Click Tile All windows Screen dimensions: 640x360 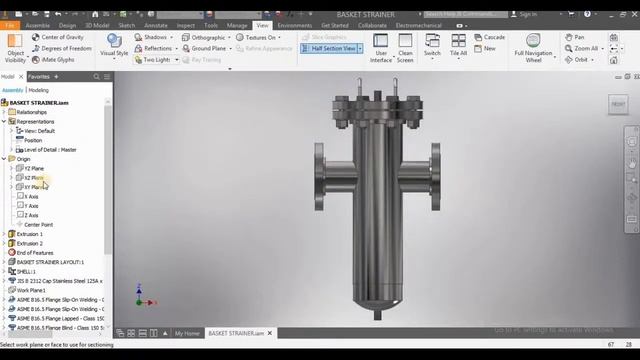point(458,47)
